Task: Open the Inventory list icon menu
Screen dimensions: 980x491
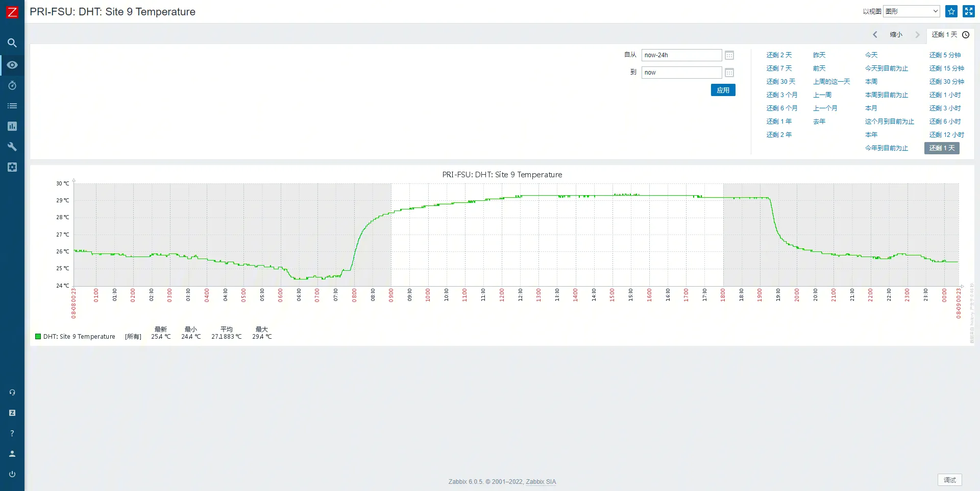Action: click(12, 106)
